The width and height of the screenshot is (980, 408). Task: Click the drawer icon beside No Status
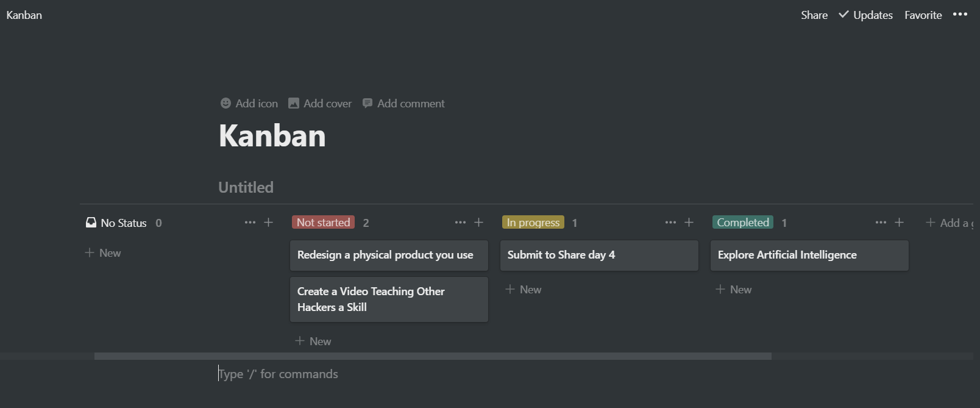pos(90,222)
